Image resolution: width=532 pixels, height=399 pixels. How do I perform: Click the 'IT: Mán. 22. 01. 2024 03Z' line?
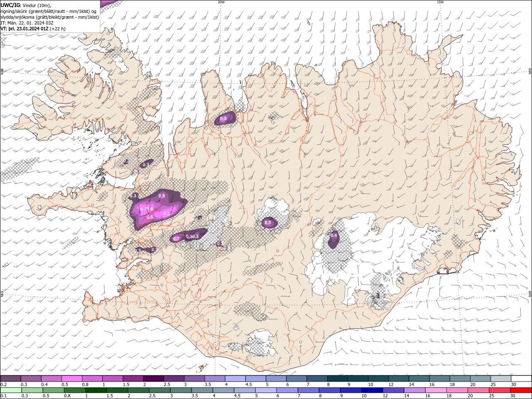[x=28, y=23]
